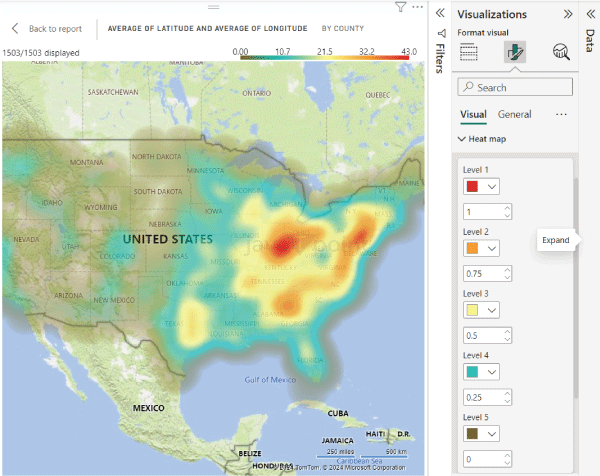This screenshot has width=600, height=476.
Task: Open the More options ellipsis above the map
Action: 417,7
